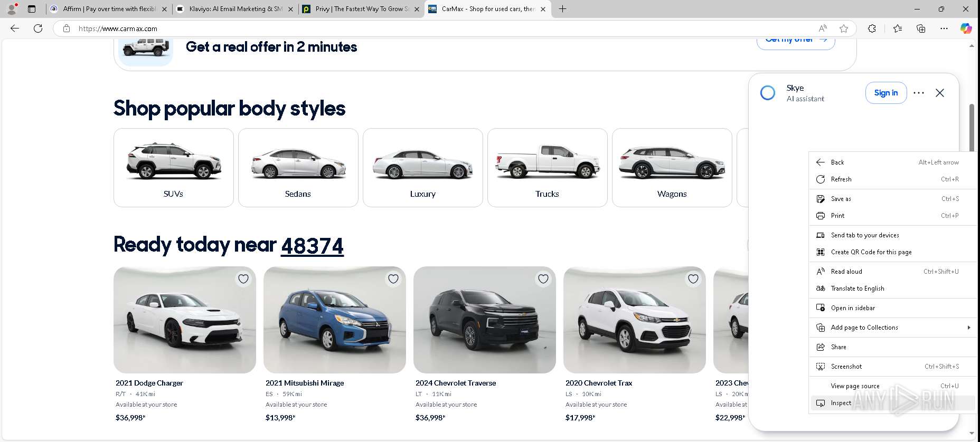This screenshot has height=442, width=980.
Task: Select Share in context menu
Action: (892, 347)
